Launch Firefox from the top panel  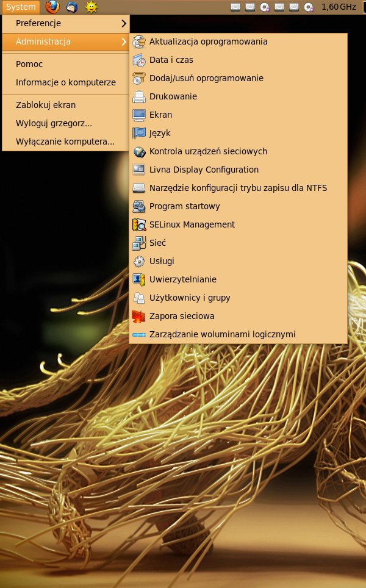tap(52, 7)
